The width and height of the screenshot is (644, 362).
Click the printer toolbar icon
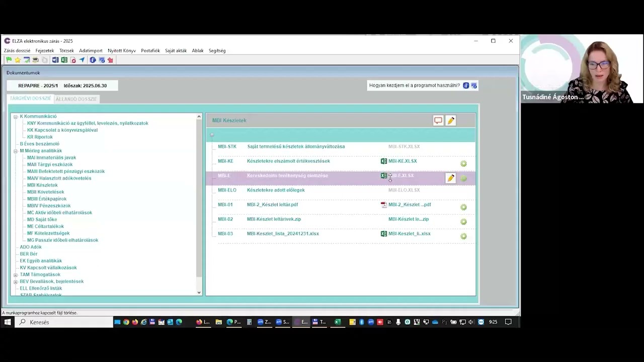point(35,60)
